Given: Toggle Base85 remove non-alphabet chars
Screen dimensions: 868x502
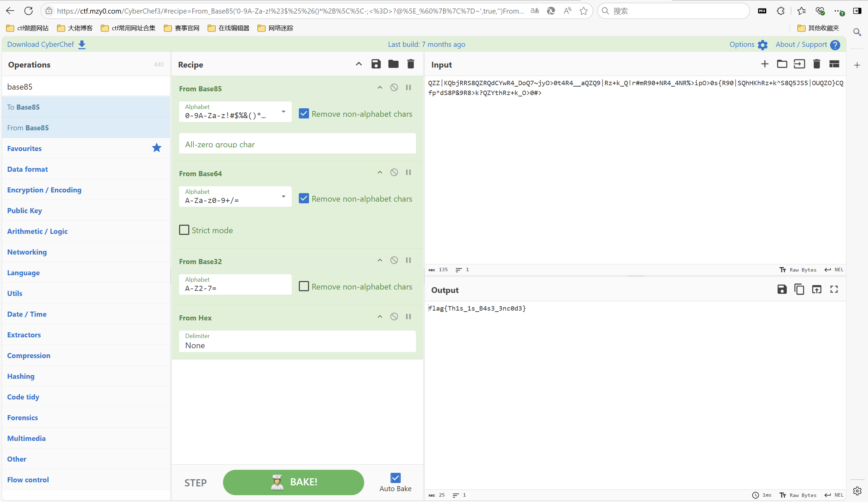Looking at the screenshot, I should (x=304, y=114).
